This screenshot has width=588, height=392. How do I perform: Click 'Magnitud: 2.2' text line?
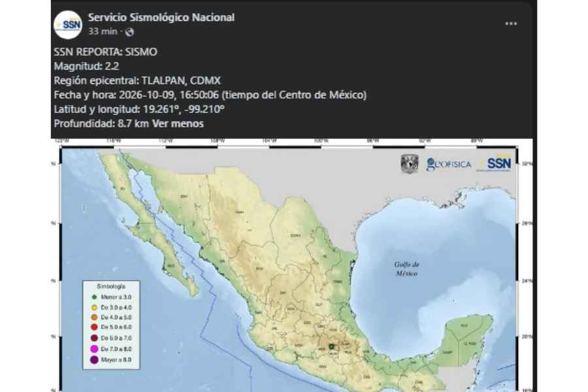coord(86,66)
